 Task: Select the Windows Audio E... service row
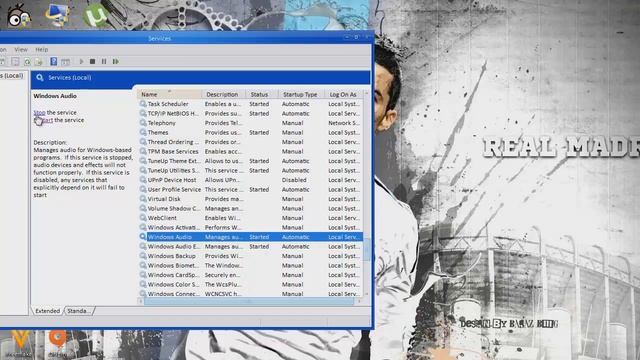tap(250, 246)
